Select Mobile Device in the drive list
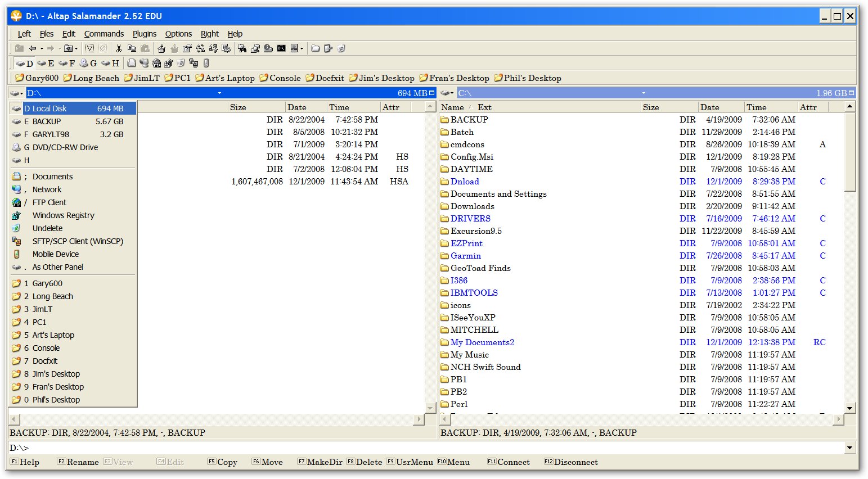The image size is (868, 479). [55, 254]
